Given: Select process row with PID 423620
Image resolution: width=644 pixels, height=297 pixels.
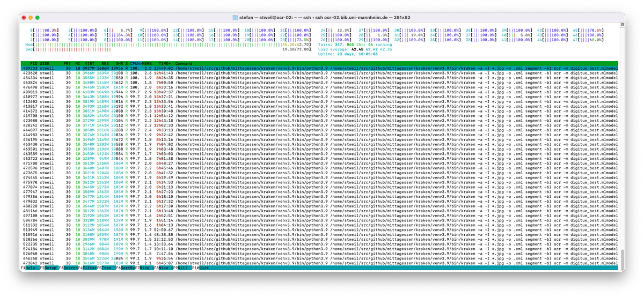Looking at the screenshot, I should pos(319,73).
